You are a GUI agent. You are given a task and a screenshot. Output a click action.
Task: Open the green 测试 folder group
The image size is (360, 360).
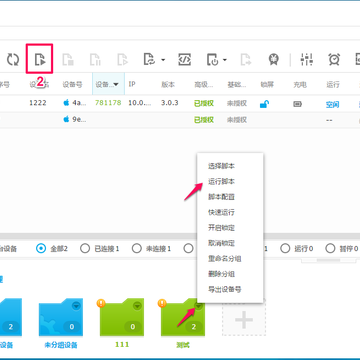pyautogui.click(x=183, y=317)
